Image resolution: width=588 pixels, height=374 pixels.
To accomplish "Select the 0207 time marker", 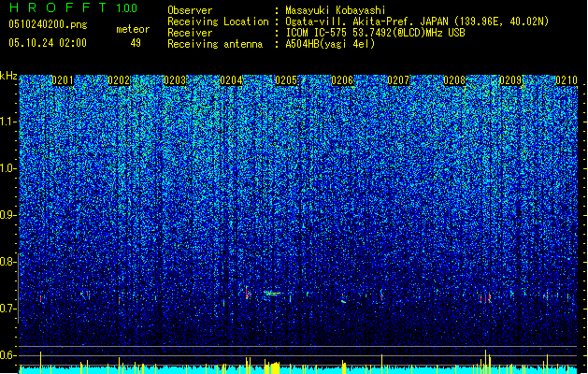I will point(398,80).
